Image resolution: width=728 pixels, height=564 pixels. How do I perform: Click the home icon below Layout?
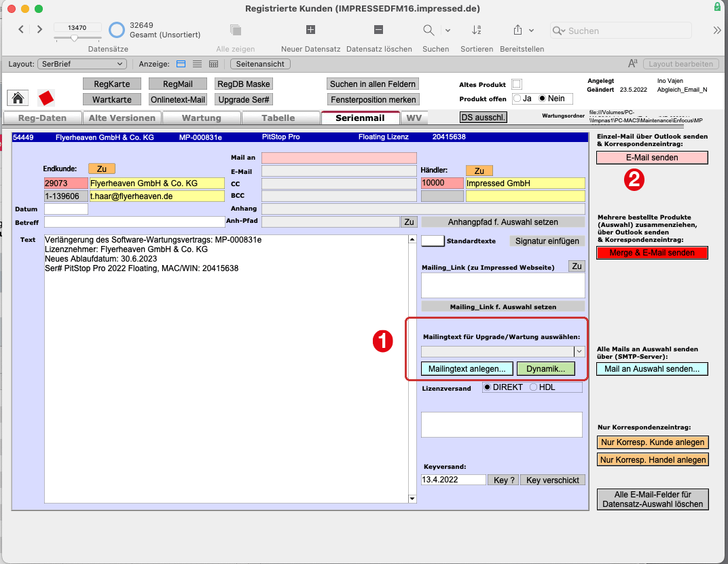click(x=18, y=98)
